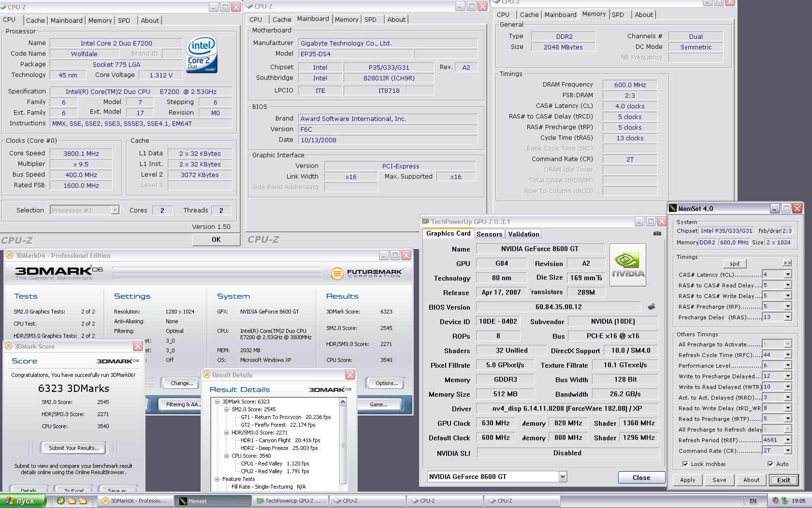The image size is (812, 508).
Task: Collapse the HDR/SM3.0 Score tree node
Action: click(x=226, y=433)
